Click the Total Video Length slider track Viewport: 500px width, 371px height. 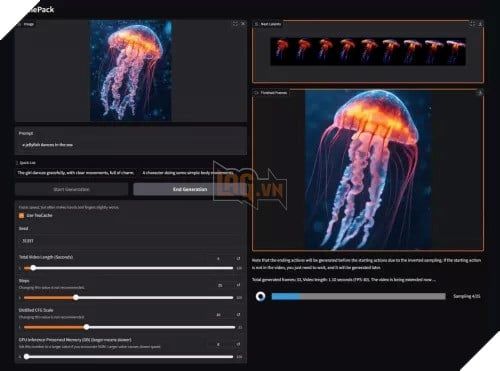[x=128, y=268]
